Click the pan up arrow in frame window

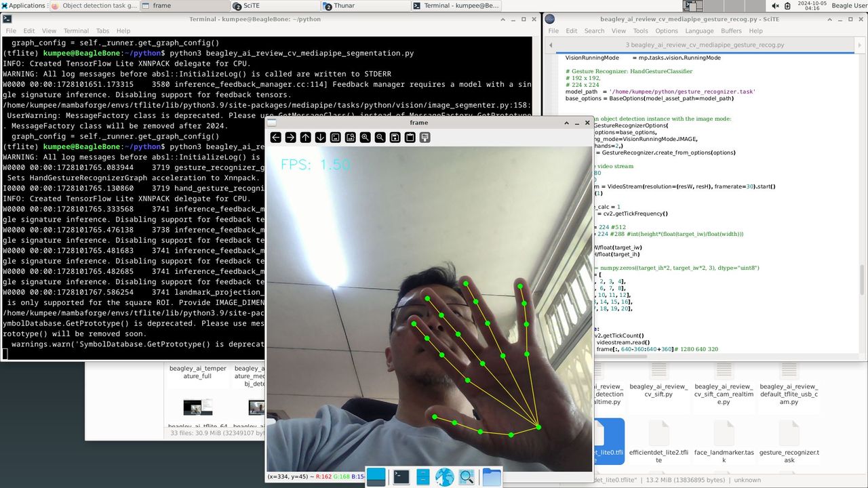[x=305, y=138]
